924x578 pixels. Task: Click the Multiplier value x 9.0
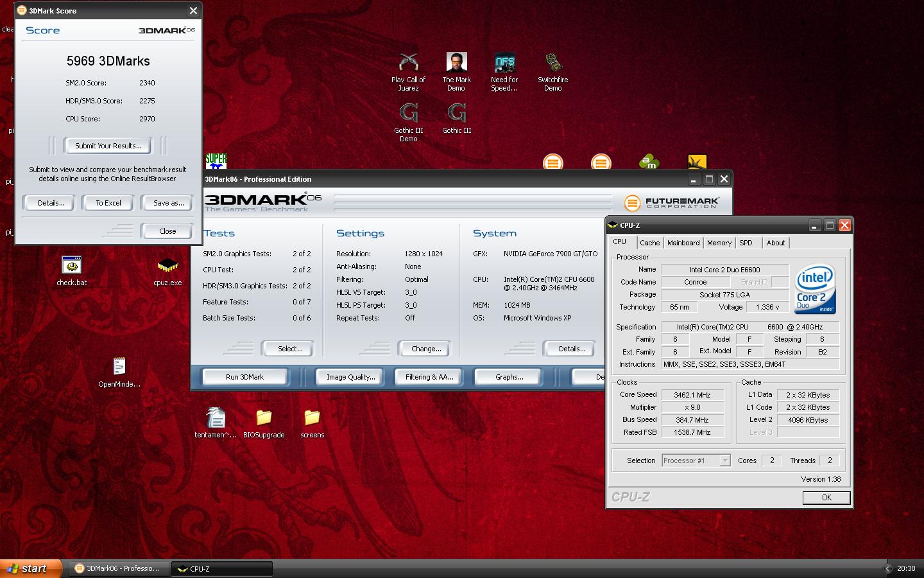click(x=692, y=407)
